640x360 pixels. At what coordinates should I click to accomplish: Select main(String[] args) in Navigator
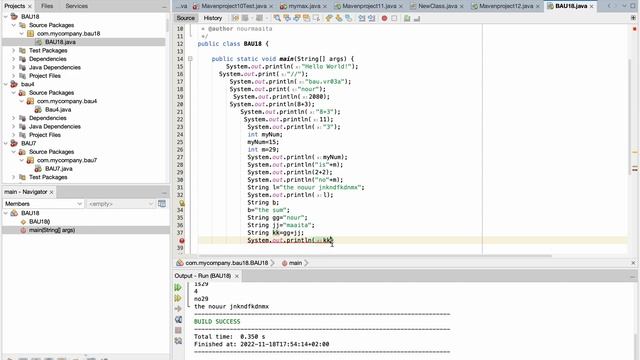[x=51, y=230]
